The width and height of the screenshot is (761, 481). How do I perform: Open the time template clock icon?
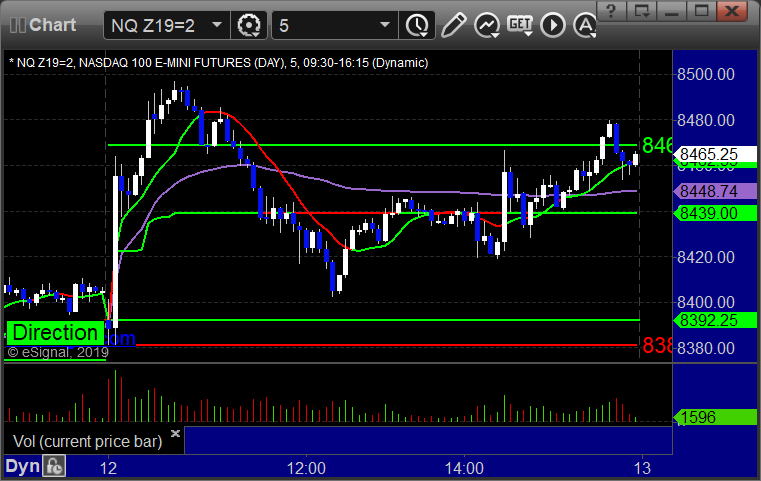[417, 25]
